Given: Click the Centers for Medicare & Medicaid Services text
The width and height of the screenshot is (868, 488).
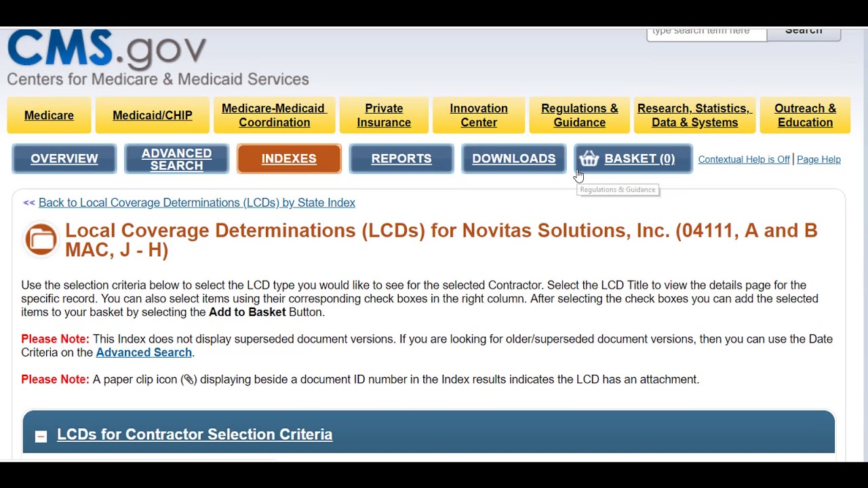Looking at the screenshot, I should click(158, 79).
